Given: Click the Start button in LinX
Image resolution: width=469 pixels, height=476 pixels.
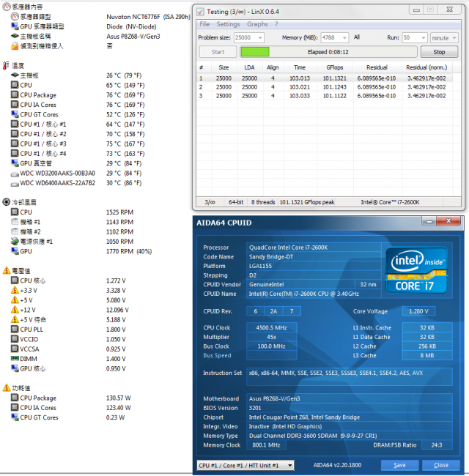Looking at the screenshot, I should pos(218,52).
